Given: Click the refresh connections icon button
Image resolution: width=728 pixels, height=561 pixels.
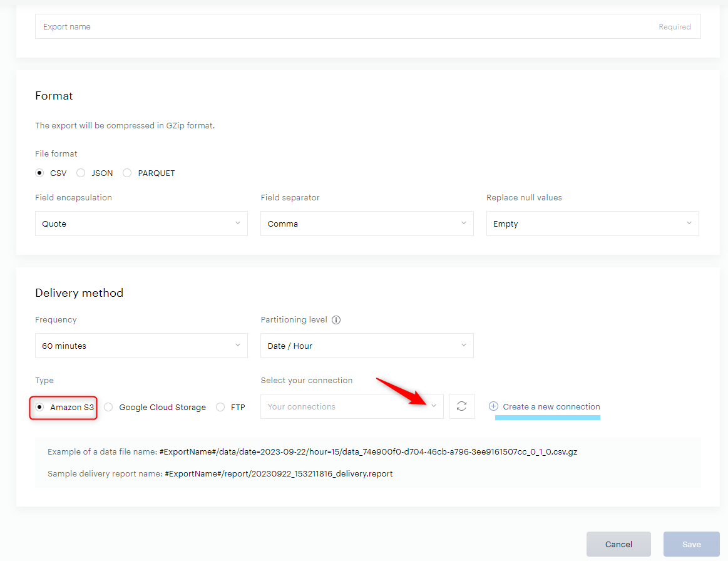Looking at the screenshot, I should click(461, 406).
